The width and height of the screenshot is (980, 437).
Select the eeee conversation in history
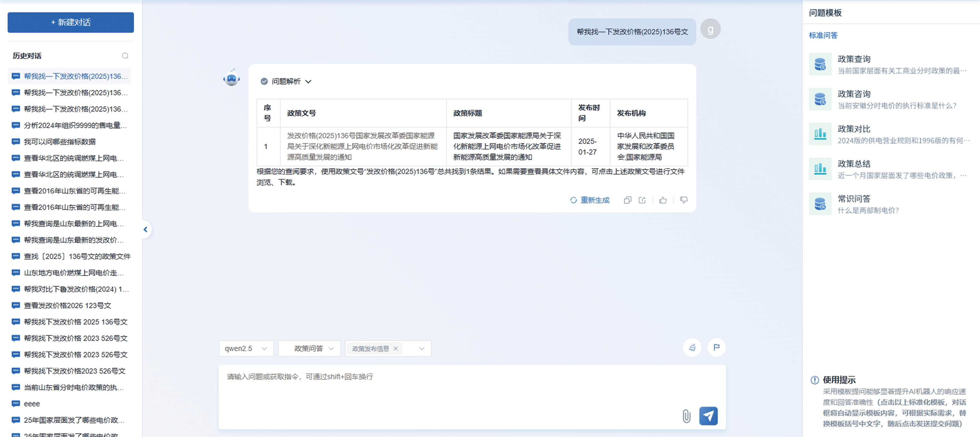[32, 403]
